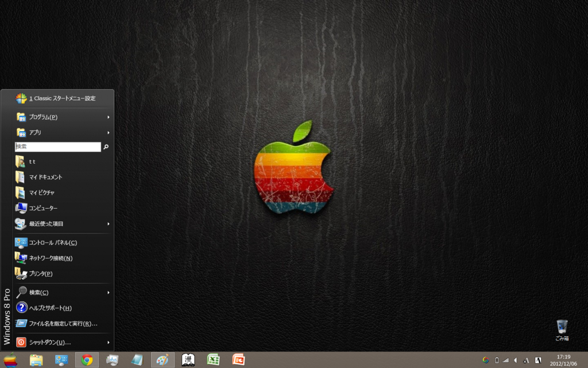Check the battery tray icon

[x=497, y=360]
